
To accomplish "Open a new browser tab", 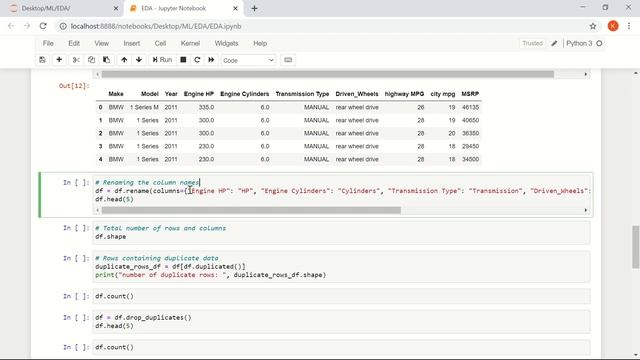I will point(254,8).
